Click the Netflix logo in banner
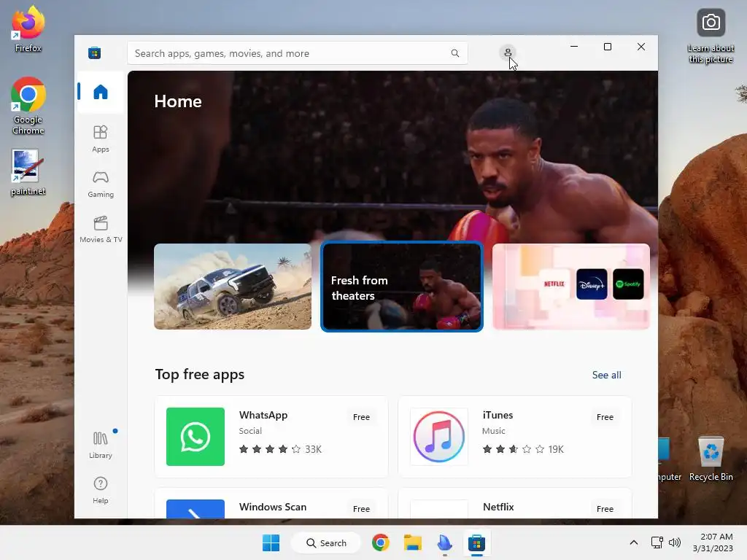Screen dimensions: 747x560 coord(554,284)
